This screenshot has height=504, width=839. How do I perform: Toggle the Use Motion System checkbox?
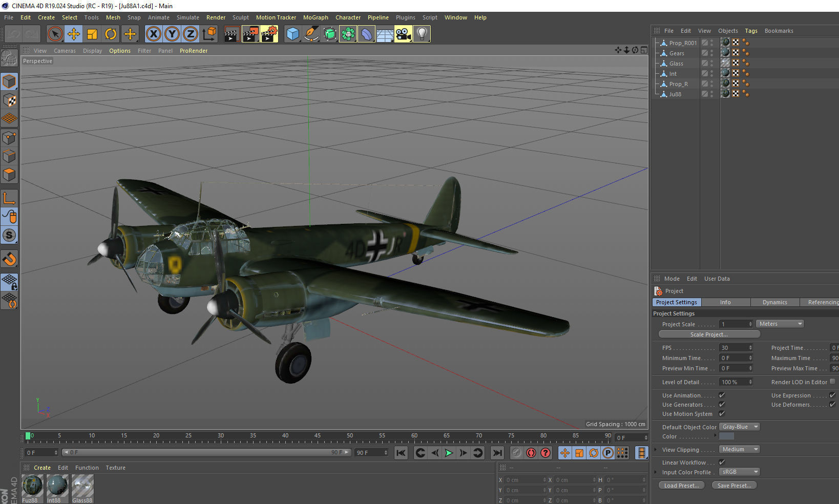722,413
